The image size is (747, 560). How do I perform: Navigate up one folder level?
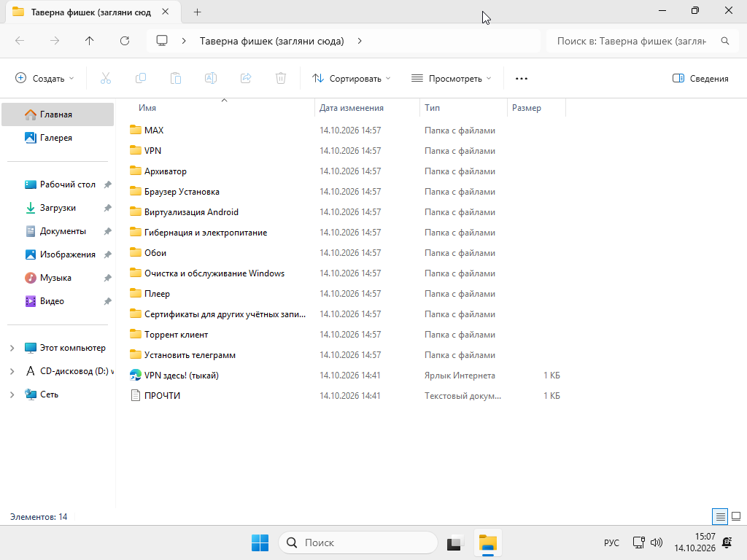90,41
